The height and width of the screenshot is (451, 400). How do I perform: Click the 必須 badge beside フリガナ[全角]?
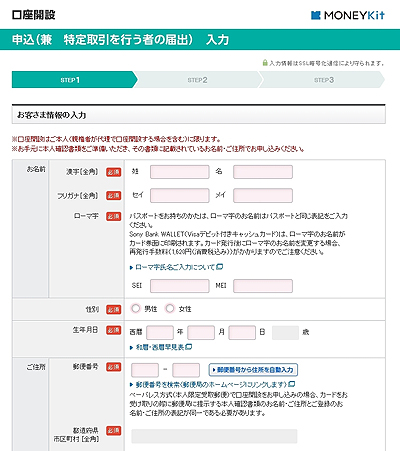[114, 196]
